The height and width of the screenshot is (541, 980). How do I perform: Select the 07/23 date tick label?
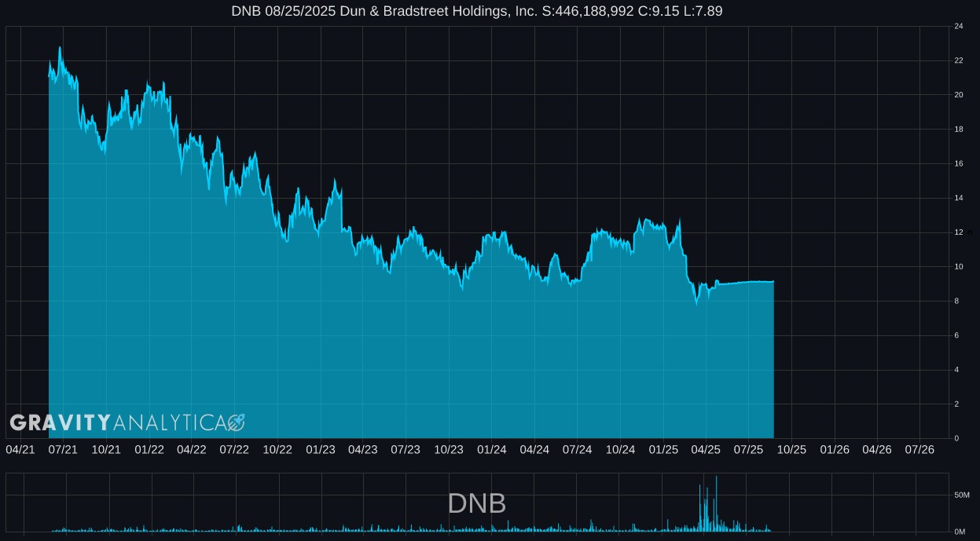(406, 449)
